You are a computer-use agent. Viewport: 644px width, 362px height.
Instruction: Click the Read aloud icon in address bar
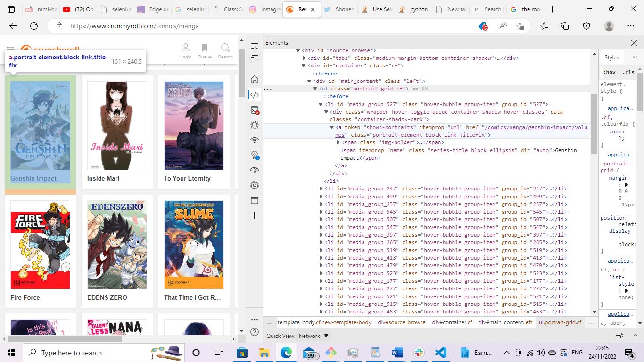(503, 26)
